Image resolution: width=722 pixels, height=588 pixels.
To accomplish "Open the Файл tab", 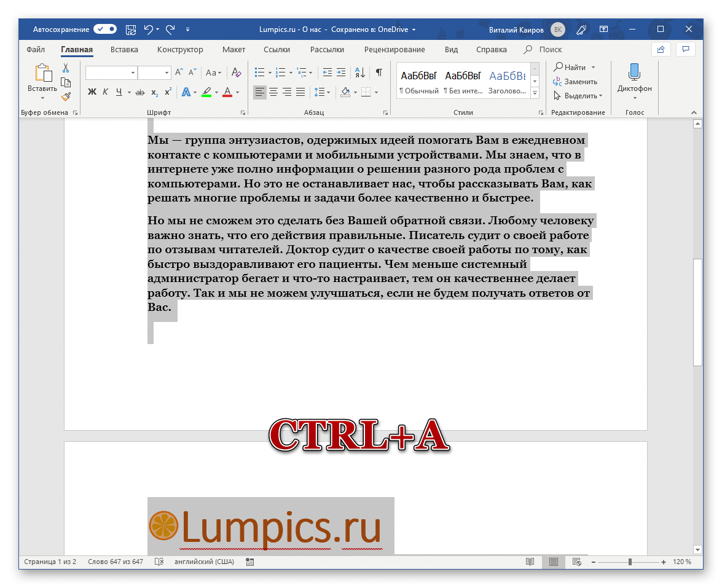I will click(x=36, y=49).
